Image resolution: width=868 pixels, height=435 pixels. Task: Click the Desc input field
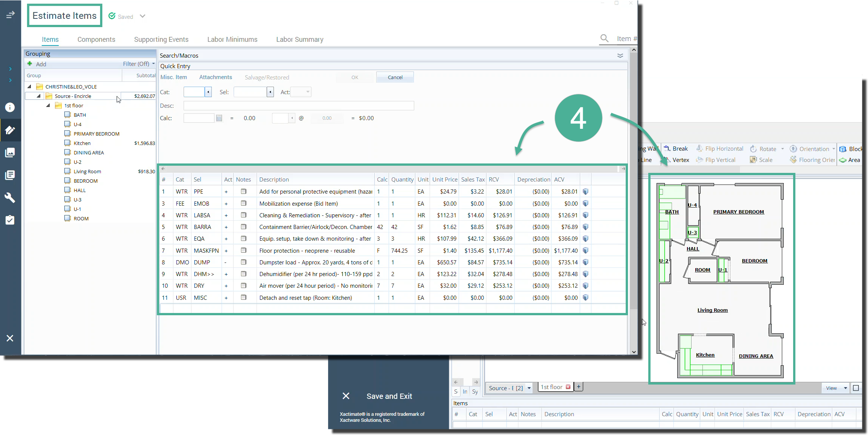coord(299,106)
